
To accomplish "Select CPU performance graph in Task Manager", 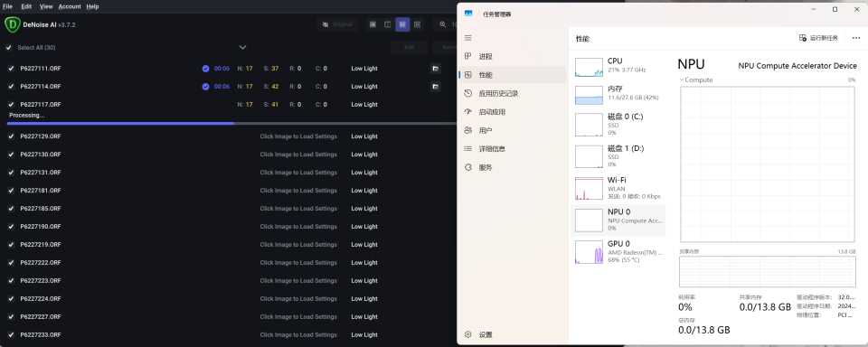I will pyautogui.click(x=618, y=66).
